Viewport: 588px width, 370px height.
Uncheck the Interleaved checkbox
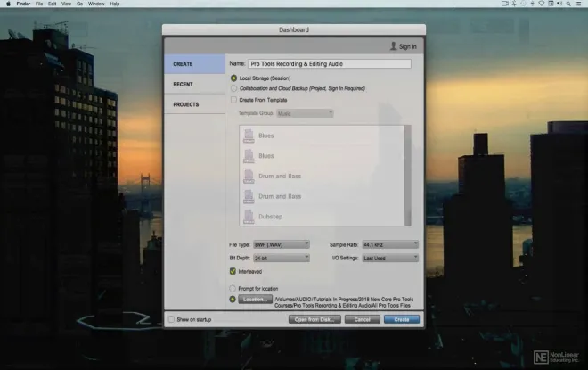tap(233, 271)
